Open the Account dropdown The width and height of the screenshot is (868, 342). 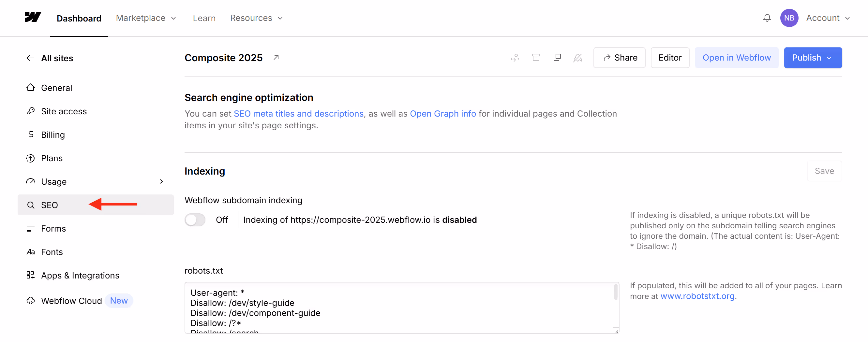point(828,18)
